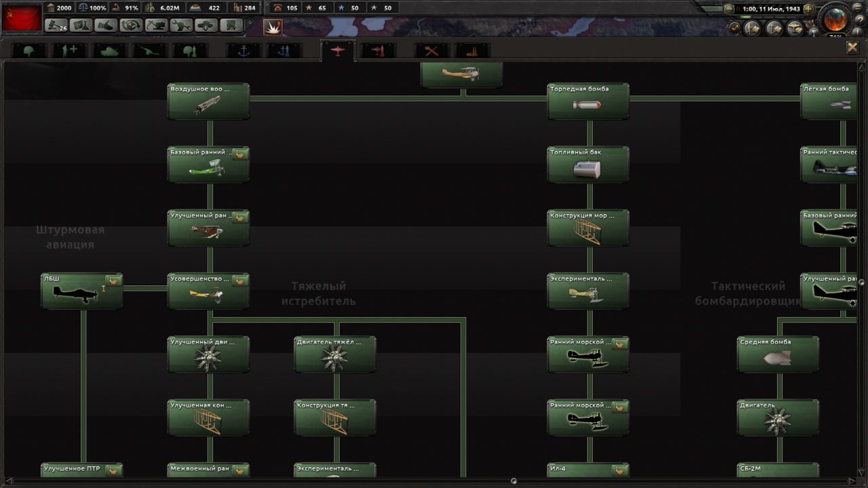Research the Ил-4 bomber technology
This screenshot has height=488, width=868.
[589, 470]
